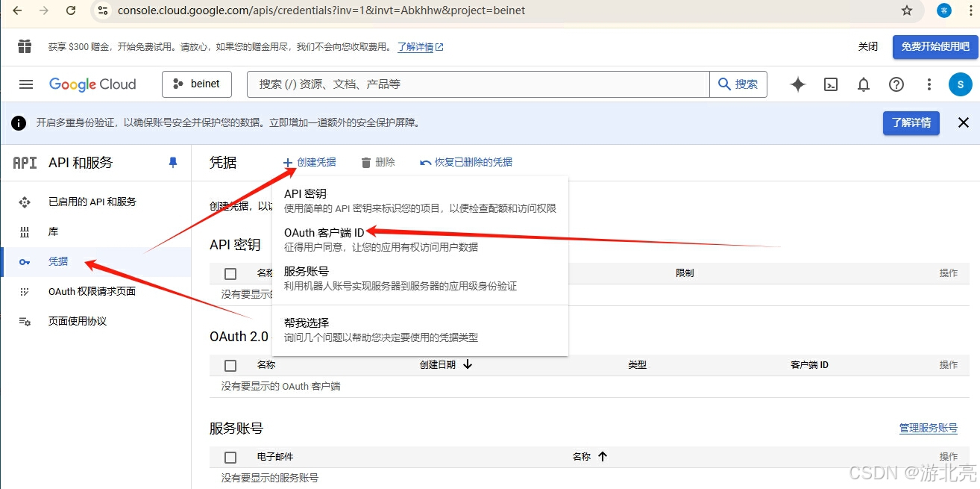Click the browser address bar URL
The height and width of the screenshot is (489, 980).
(x=321, y=10)
